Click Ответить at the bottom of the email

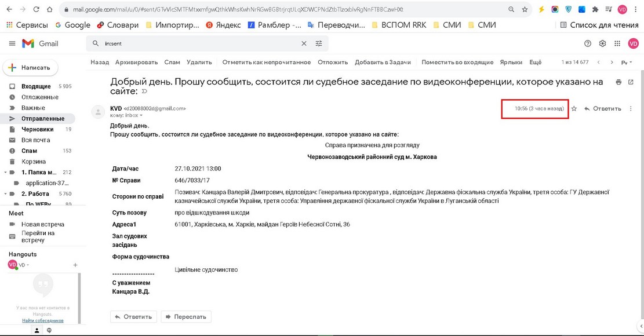pos(133,317)
